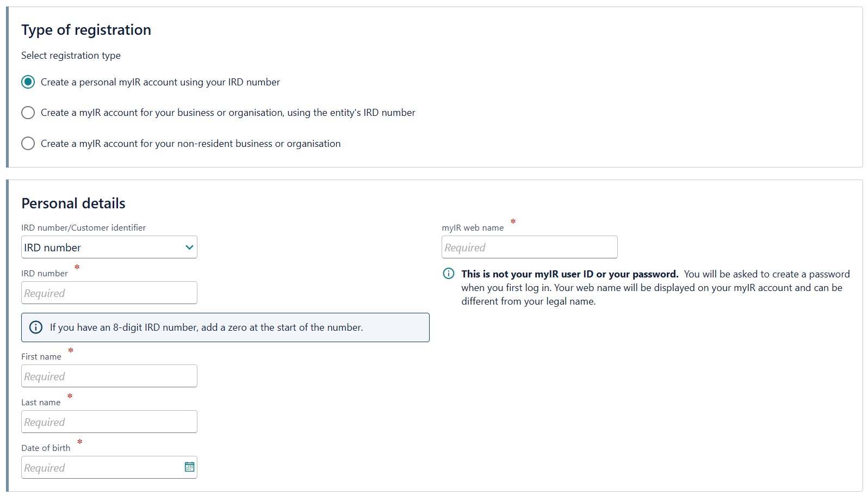
Task: Click the red asterisk beside Date of birth
Action: (79, 442)
